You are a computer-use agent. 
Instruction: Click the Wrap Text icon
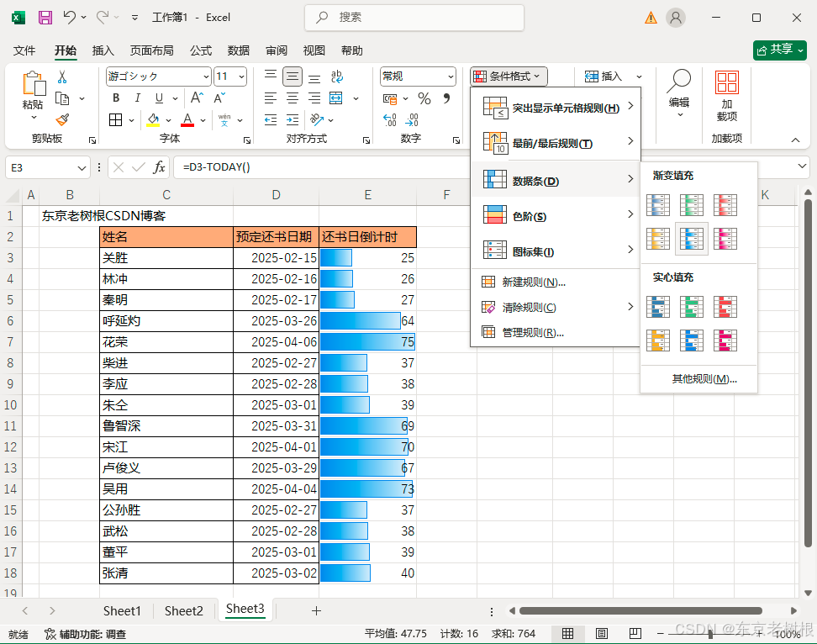pyautogui.click(x=336, y=77)
